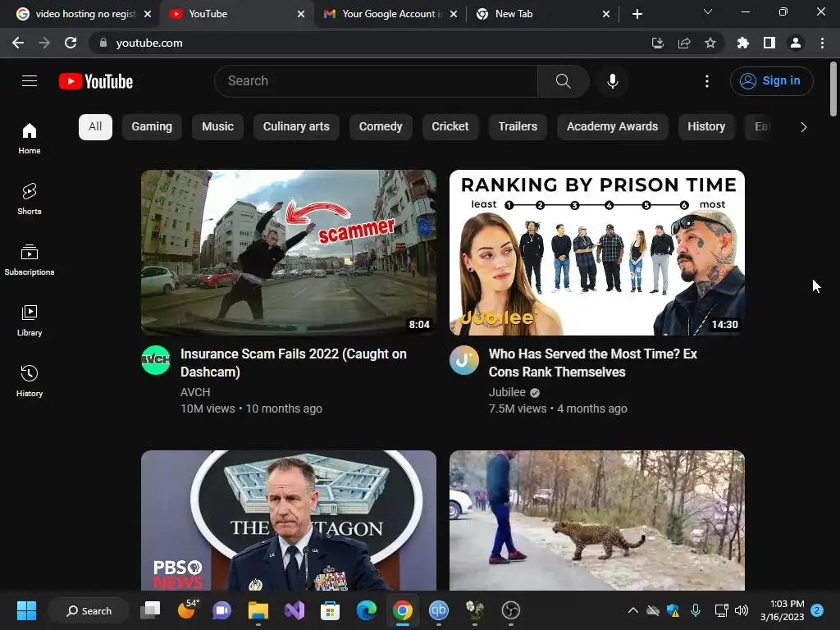Select the Trailers category chip

tap(518, 127)
